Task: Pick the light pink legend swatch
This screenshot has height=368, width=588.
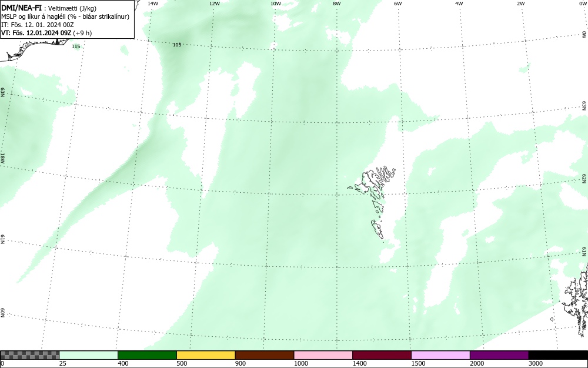Action: point(323,355)
